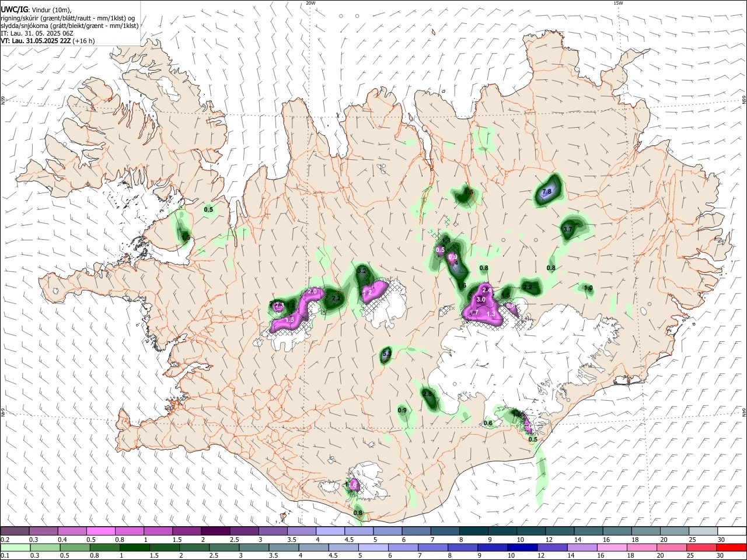Pick the bright red rain swatch above 30

pyautogui.click(x=732, y=547)
